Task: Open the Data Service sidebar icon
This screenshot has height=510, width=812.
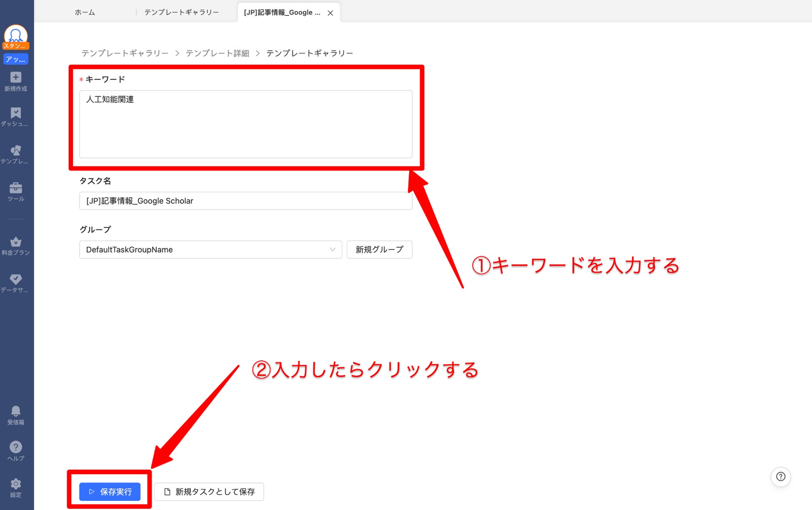Action: [16, 280]
